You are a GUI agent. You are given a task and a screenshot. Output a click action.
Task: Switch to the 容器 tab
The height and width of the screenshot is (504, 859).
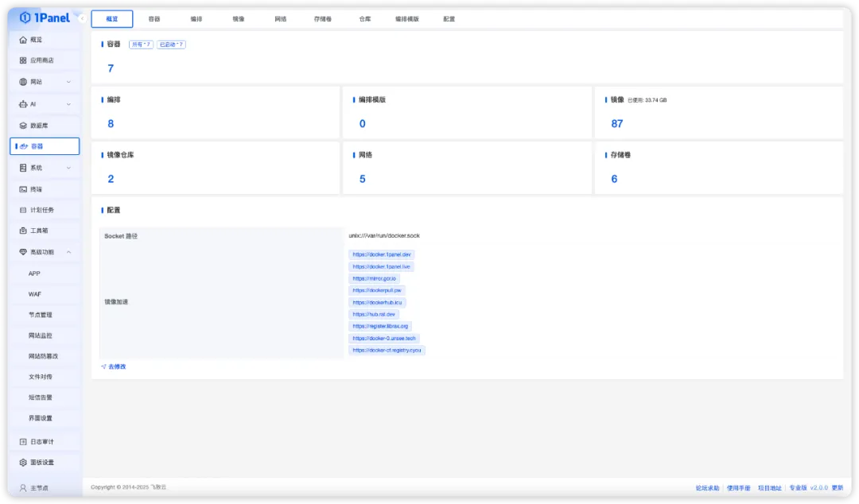(x=154, y=18)
